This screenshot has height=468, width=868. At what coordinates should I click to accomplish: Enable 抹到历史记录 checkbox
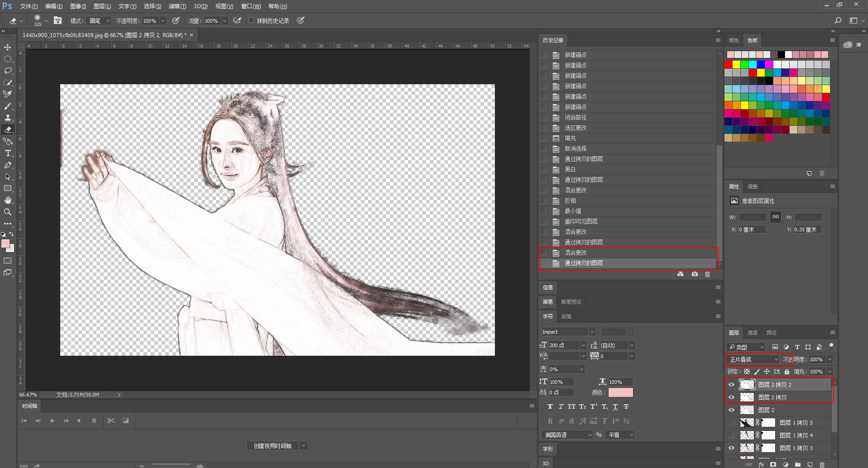pos(251,20)
